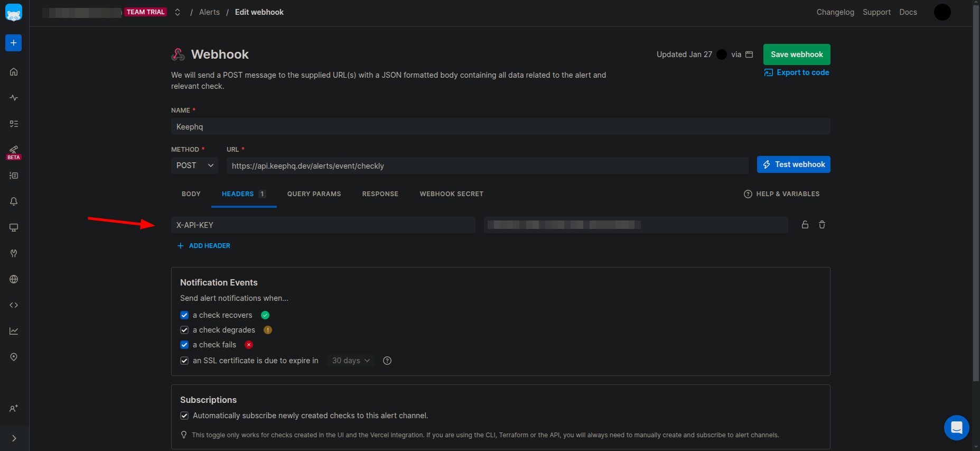The width and height of the screenshot is (980, 451).
Task: Click the Save webhook button
Action: click(797, 54)
